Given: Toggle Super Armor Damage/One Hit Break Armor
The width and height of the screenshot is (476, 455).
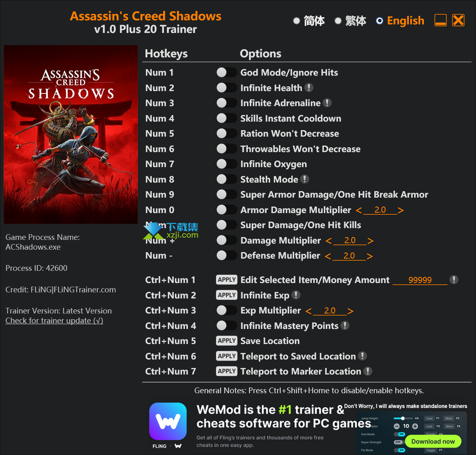Looking at the screenshot, I should [227, 194].
